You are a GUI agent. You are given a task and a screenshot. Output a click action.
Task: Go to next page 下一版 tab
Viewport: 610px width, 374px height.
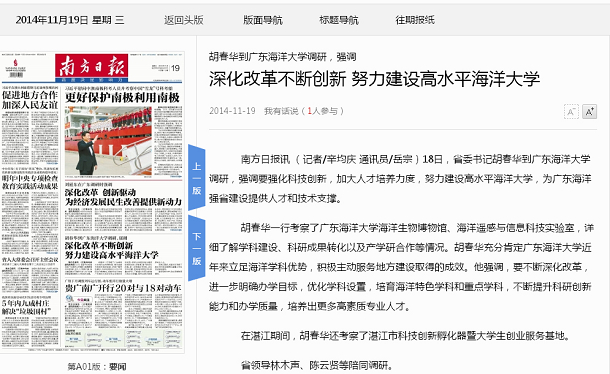(x=196, y=248)
